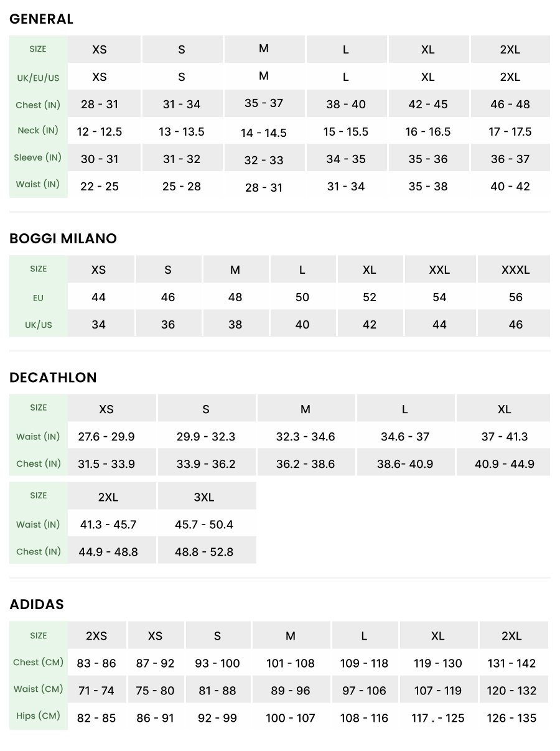Select the UK/US row label in Boggi Milano
This screenshot has height=751, width=560.
(x=38, y=325)
